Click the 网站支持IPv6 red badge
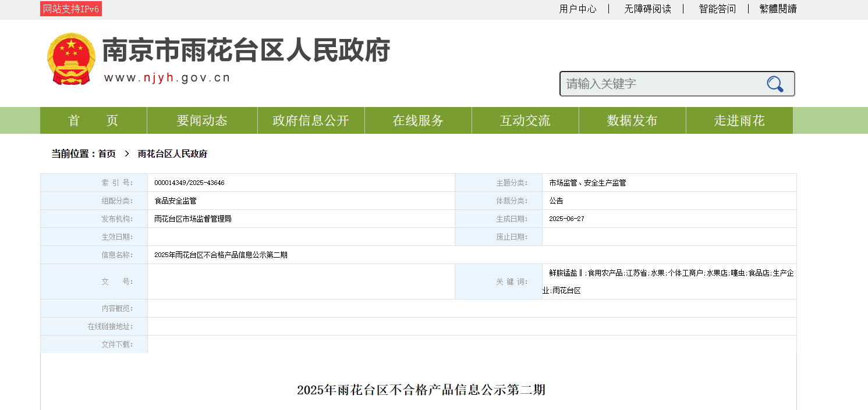This screenshot has width=868, height=410. coord(71,9)
